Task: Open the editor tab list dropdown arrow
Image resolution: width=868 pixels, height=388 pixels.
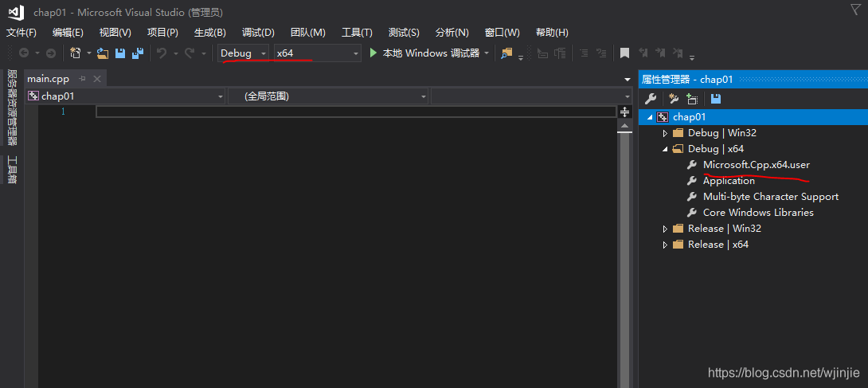Action: point(628,80)
